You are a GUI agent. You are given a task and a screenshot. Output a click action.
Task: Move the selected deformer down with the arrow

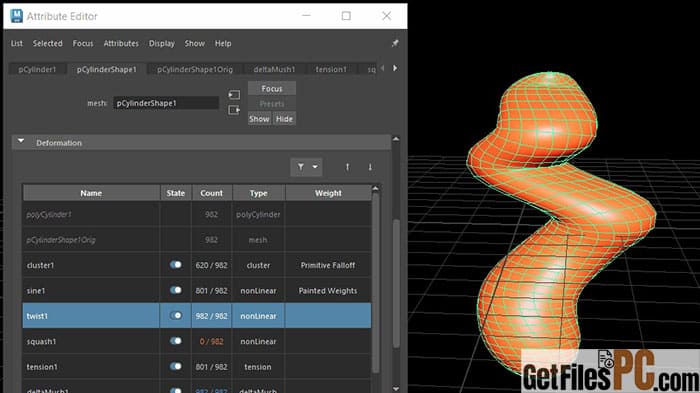pos(370,167)
